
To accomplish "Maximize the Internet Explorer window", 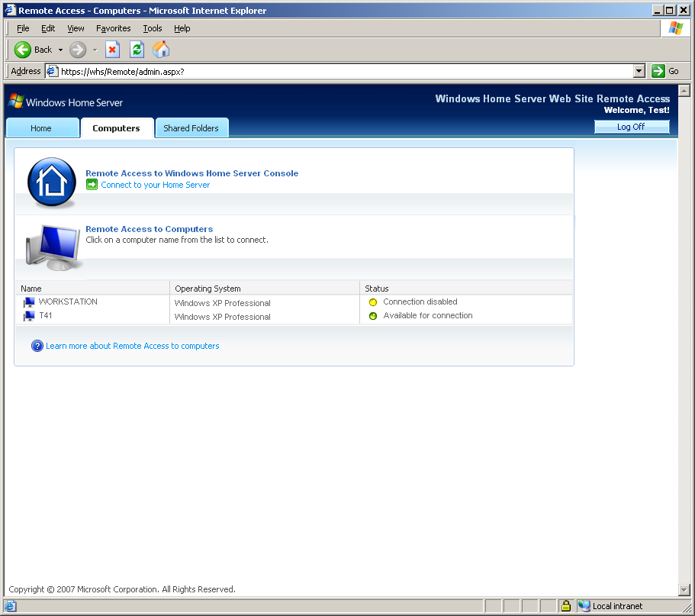I will tap(670, 10).
